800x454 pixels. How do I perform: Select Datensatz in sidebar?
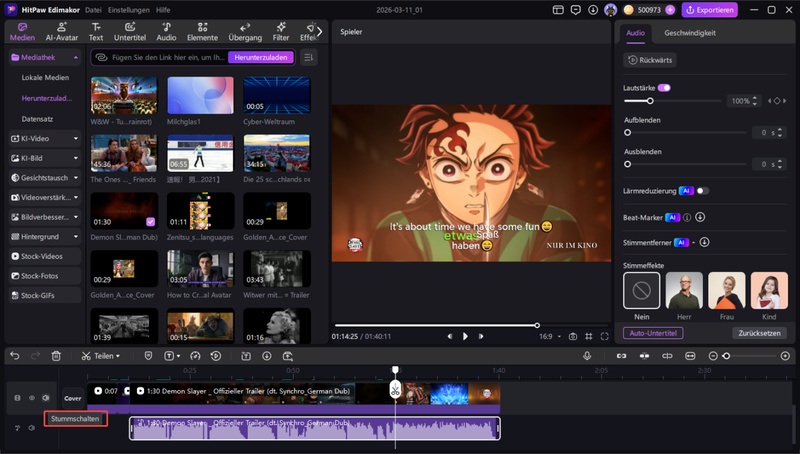coord(37,119)
